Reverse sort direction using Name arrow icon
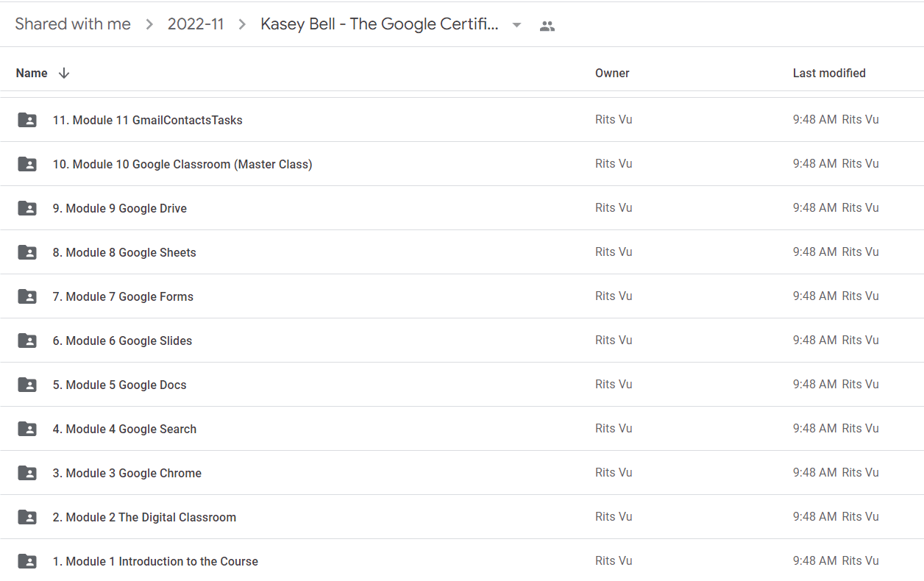 click(64, 73)
